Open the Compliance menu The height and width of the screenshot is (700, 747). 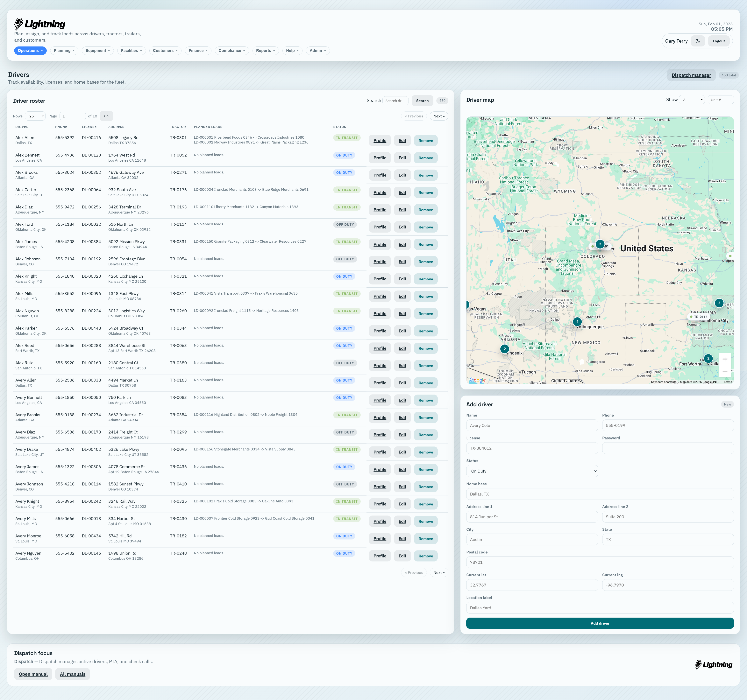click(x=231, y=51)
